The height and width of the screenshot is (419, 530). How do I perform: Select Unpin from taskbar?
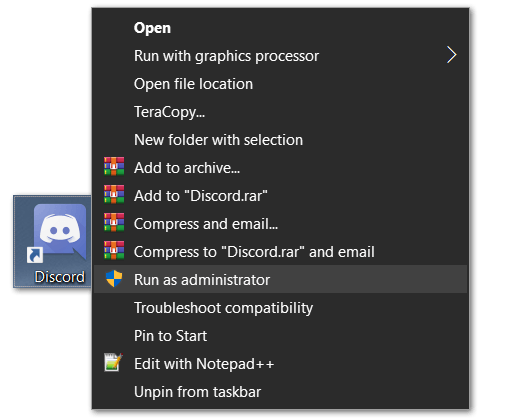click(281, 392)
